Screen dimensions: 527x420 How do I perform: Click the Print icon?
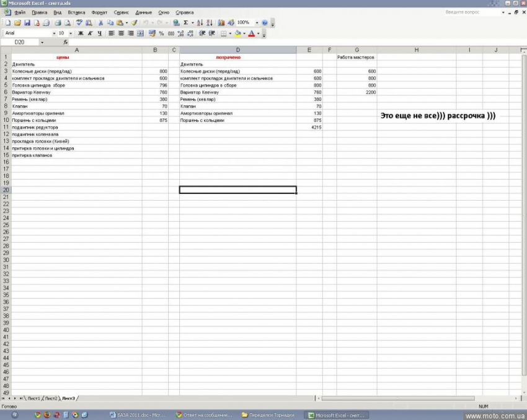tap(58, 23)
